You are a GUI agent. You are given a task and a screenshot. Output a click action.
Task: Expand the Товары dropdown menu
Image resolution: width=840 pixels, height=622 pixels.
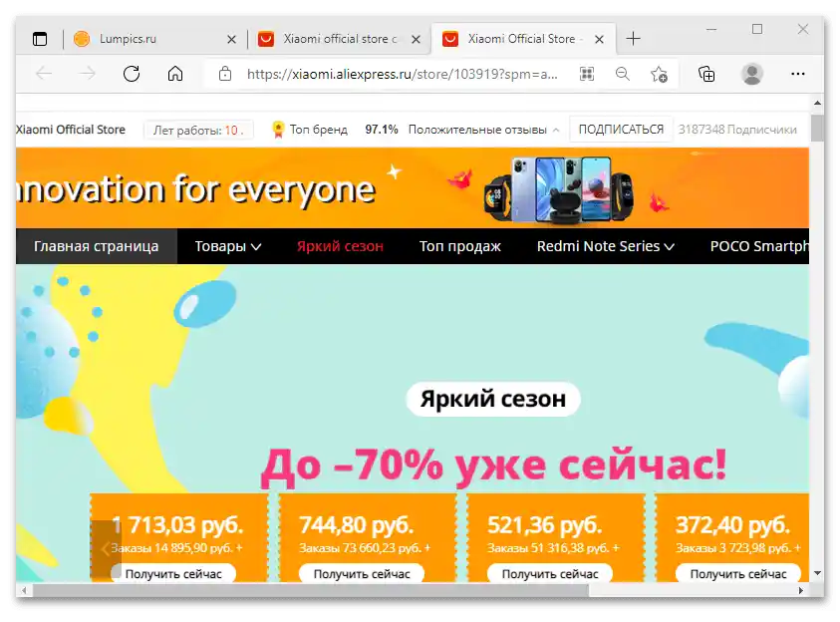tap(227, 246)
